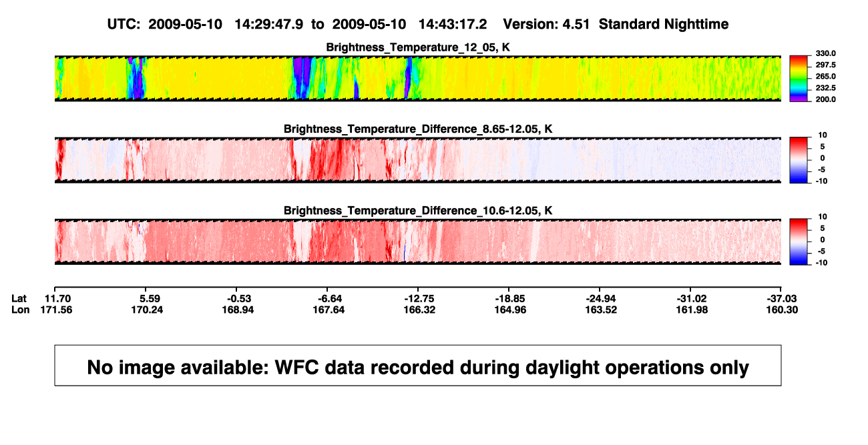
Task: Click the end time "14:43:17.2"
Action: [453, 24]
